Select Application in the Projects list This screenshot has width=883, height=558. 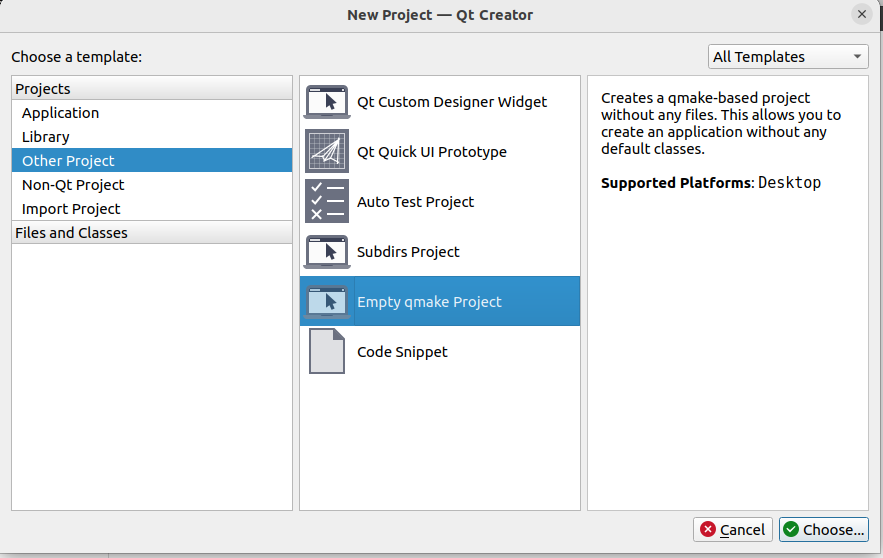(151, 113)
